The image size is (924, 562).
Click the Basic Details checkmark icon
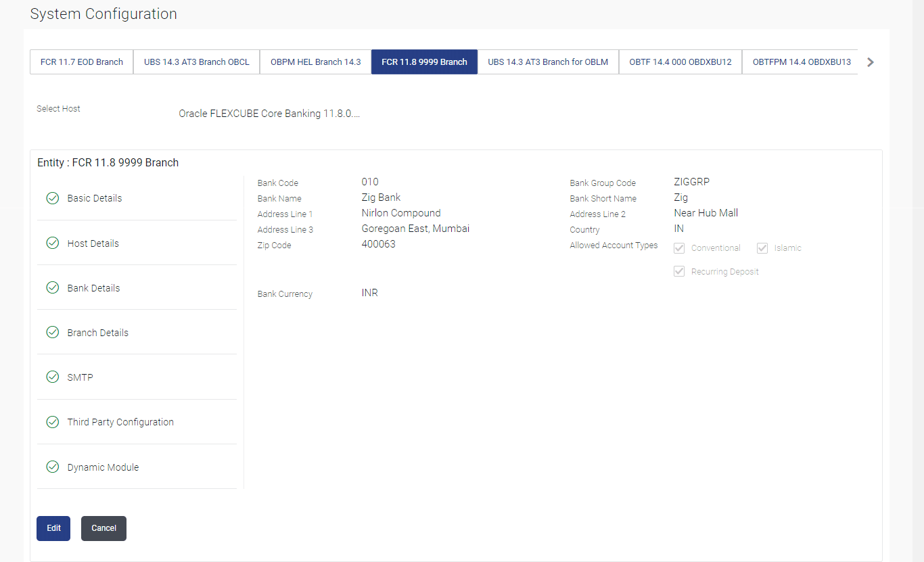[x=52, y=198]
